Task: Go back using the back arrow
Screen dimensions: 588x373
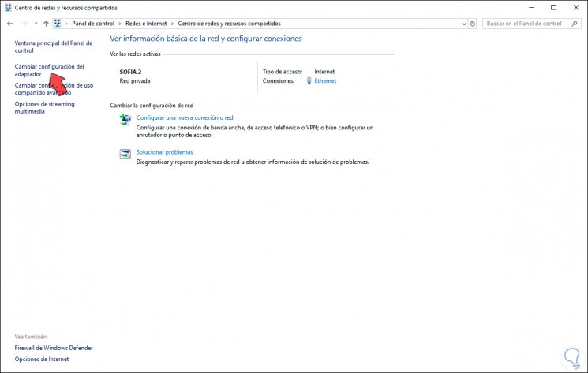Action: 9,24
